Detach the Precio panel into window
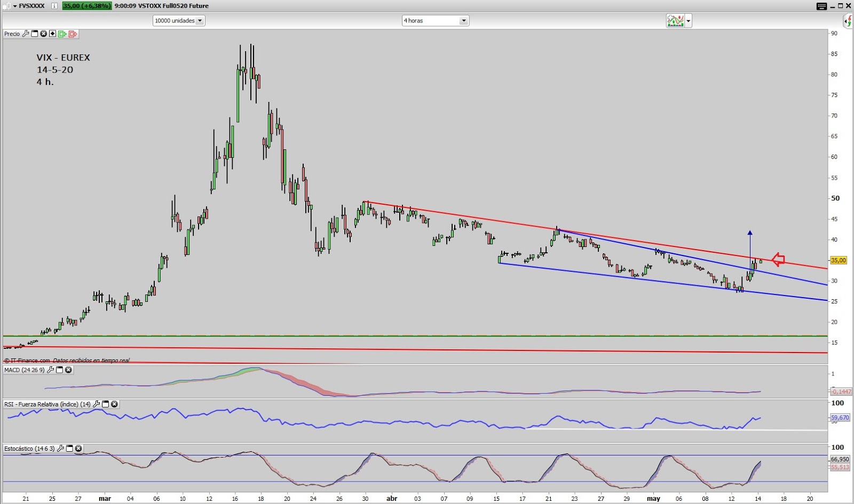Screen dimensions: 854x504 coord(35,34)
